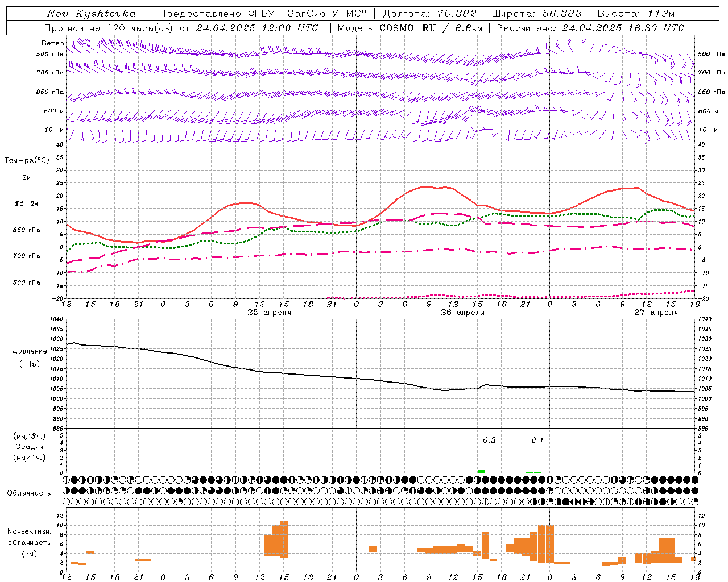Click the 'Конвективн.' convective cloud label

tap(29, 531)
